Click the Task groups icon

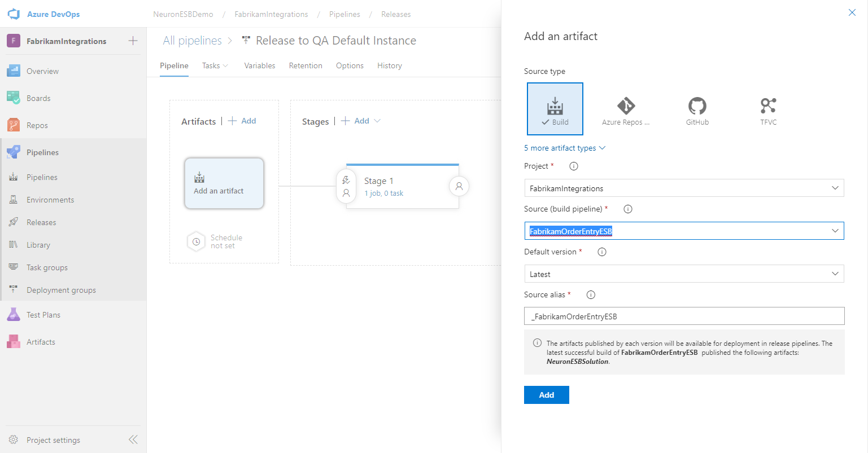[x=14, y=267]
